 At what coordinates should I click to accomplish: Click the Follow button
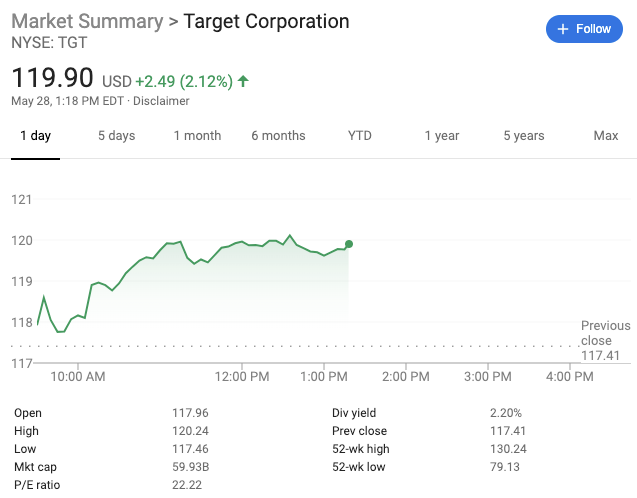[x=584, y=29]
